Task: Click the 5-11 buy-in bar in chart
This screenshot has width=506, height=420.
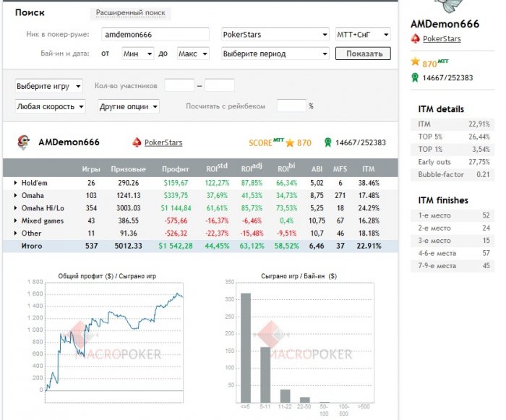Action: [265, 374]
